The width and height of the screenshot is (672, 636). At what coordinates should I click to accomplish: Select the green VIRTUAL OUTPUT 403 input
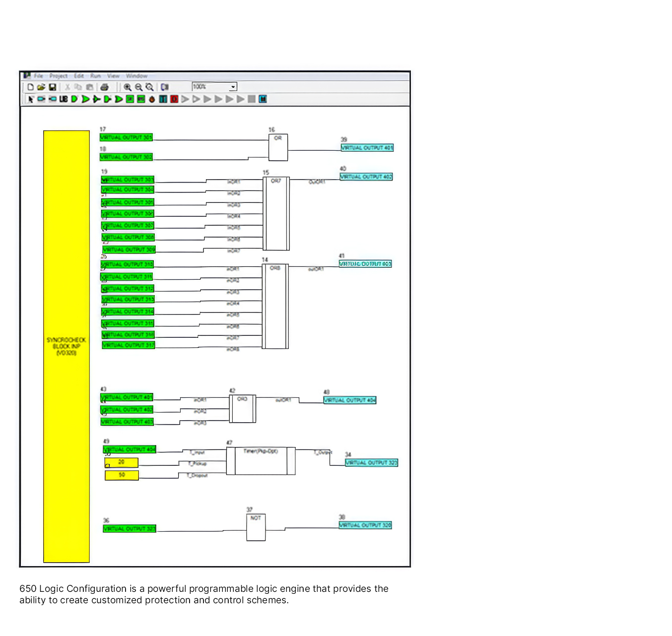click(x=127, y=422)
